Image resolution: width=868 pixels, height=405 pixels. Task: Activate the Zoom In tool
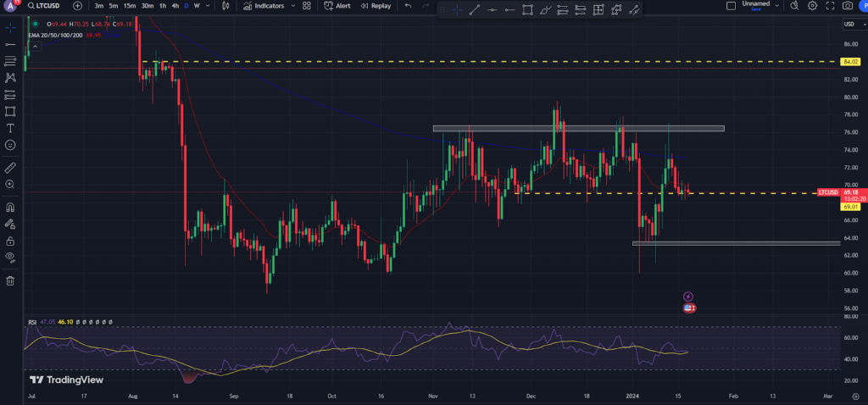10,184
